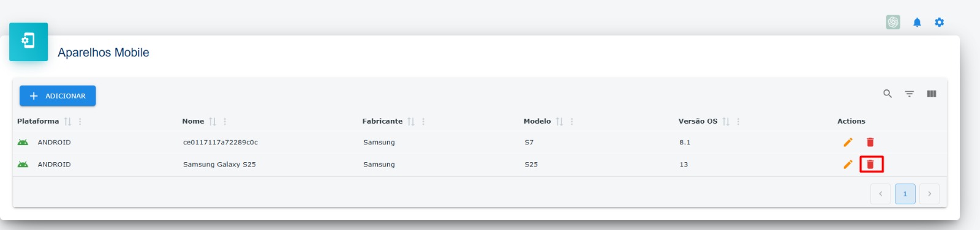Open settings gear icon
This screenshot has width=980, height=230.
[939, 23]
